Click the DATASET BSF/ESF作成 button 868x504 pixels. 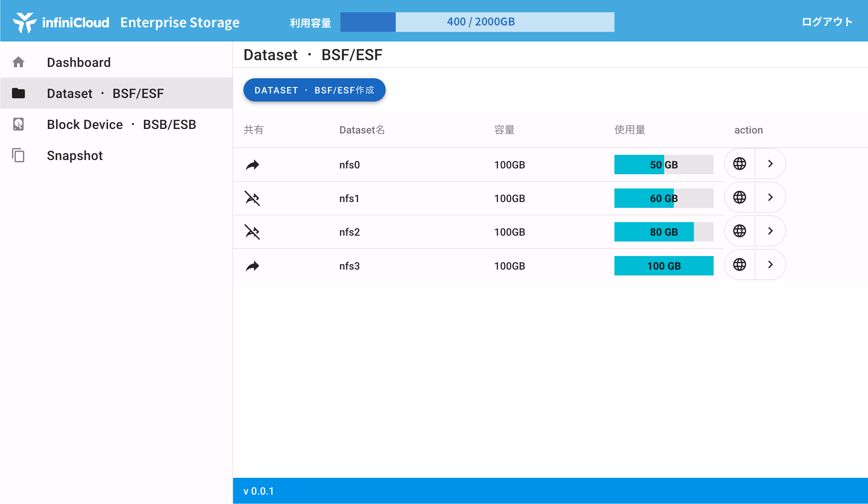click(314, 90)
